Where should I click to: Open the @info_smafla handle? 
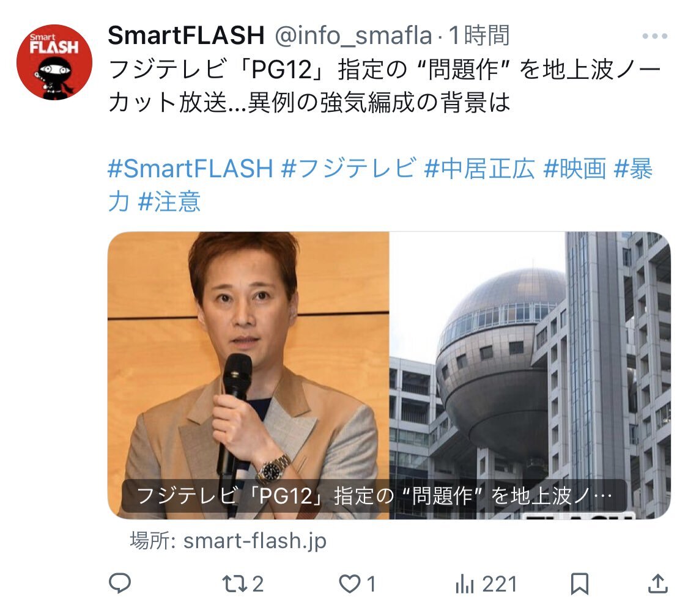(353, 36)
